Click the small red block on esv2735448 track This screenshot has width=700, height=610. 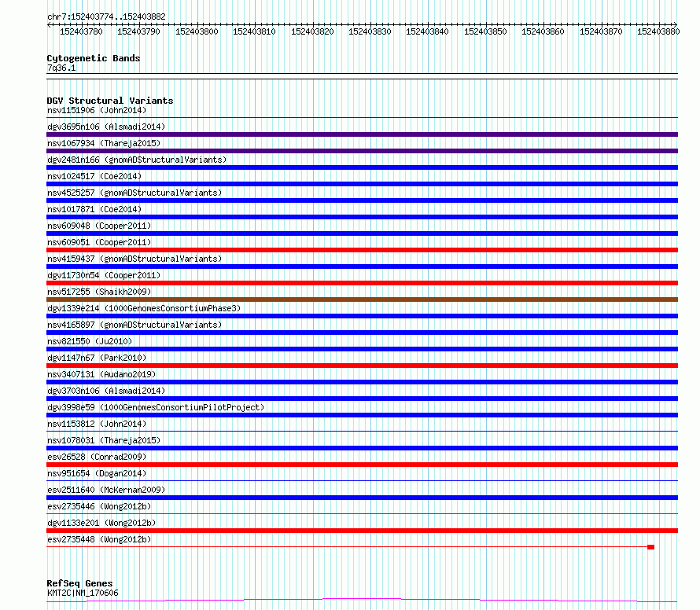click(x=651, y=547)
